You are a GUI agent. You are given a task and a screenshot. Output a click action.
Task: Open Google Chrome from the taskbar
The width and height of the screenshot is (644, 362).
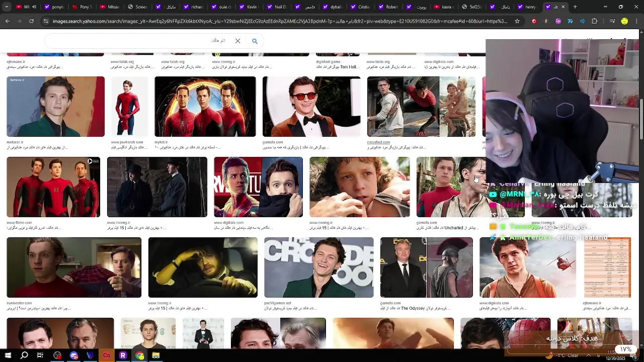tap(139, 355)
